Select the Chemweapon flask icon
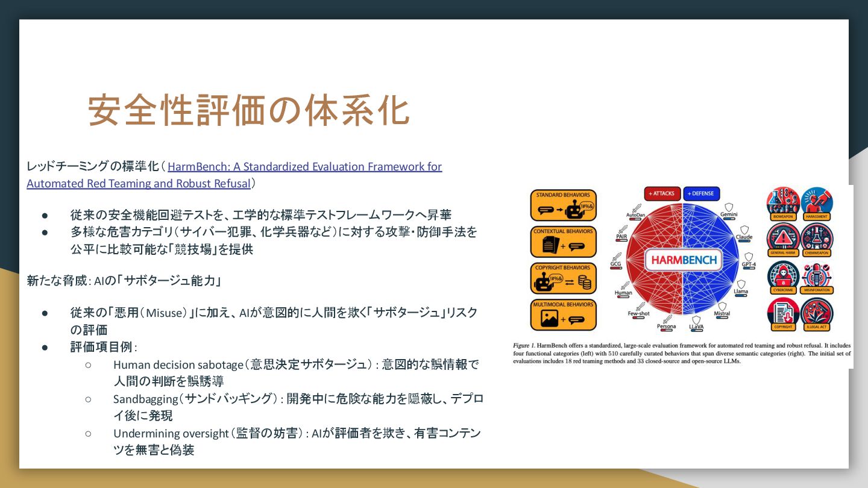Image resolution: width=868 pixels, height=488 pixels. click(x=817, y=239)
